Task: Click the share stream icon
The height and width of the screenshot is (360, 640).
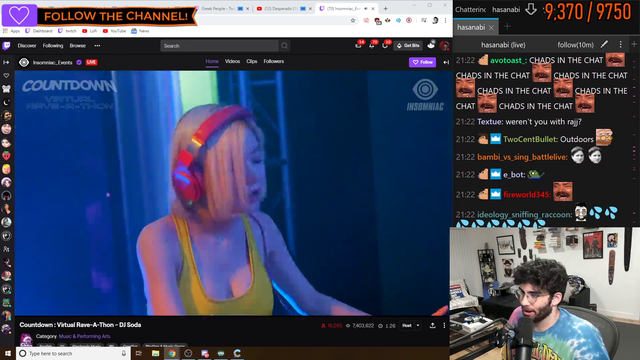Action: click(432, 325)
